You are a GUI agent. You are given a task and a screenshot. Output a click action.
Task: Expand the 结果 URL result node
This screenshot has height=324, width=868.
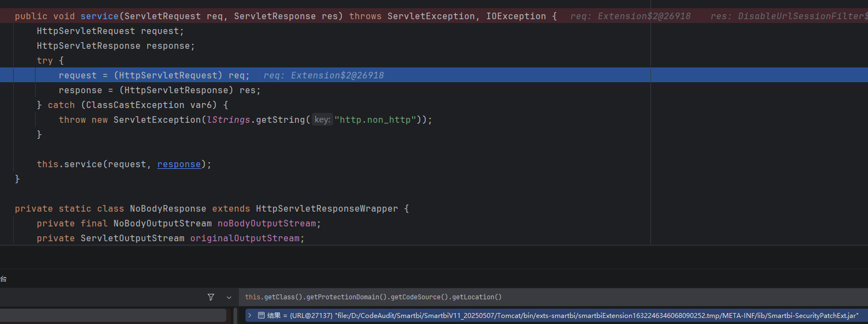(250, 315)
